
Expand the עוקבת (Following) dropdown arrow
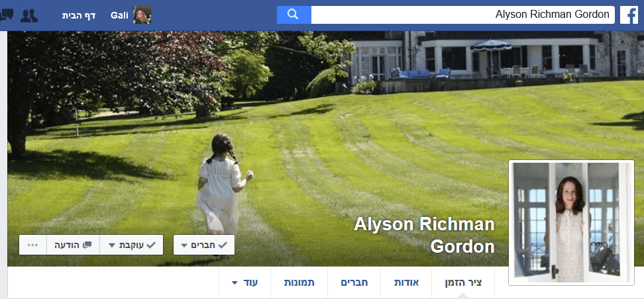[x=111, y=245]
